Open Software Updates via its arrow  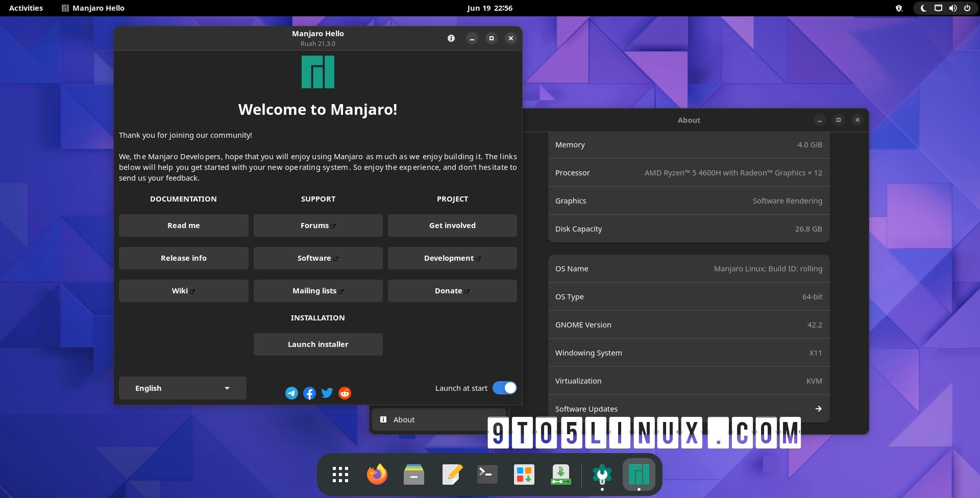(x=818, y=409)
